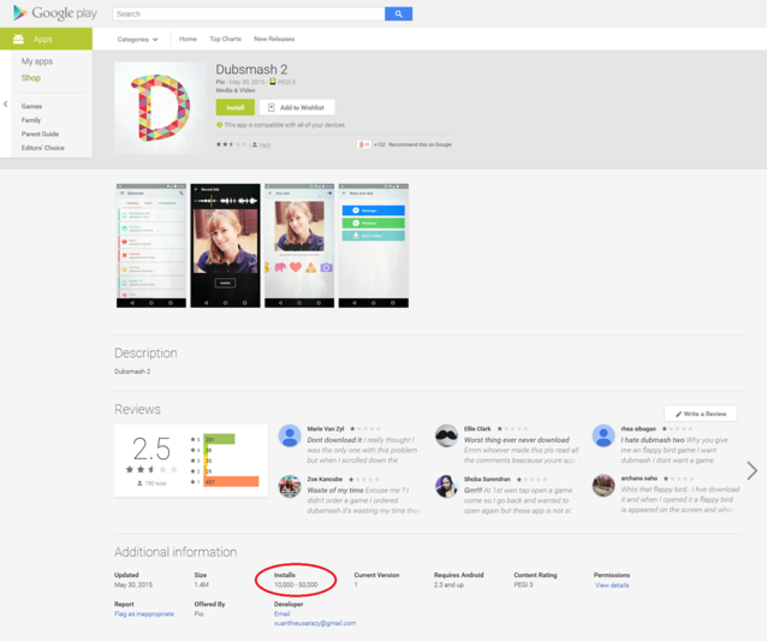
Task: Click the blue search magnifier button
Action: tap(398, 14)
